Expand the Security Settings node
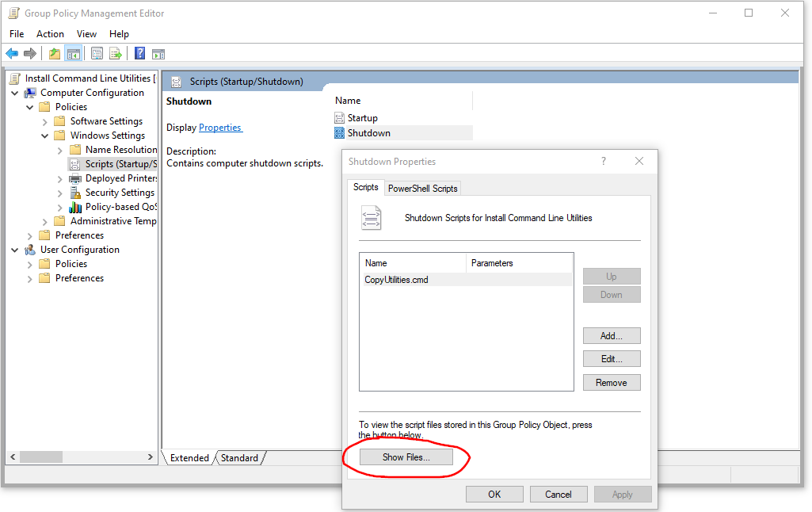This screenshot has height=512, width=812. pyautogui.click(x=59, y=193)
